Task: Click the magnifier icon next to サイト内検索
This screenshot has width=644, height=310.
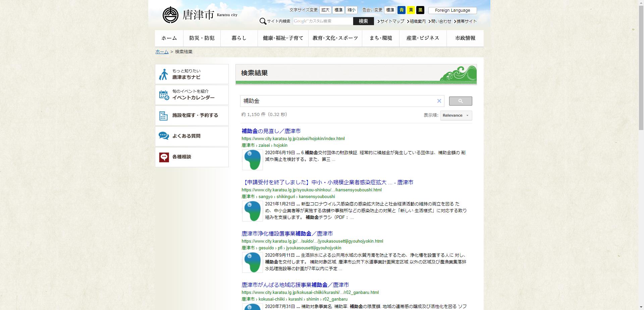Action: (262, 21)
